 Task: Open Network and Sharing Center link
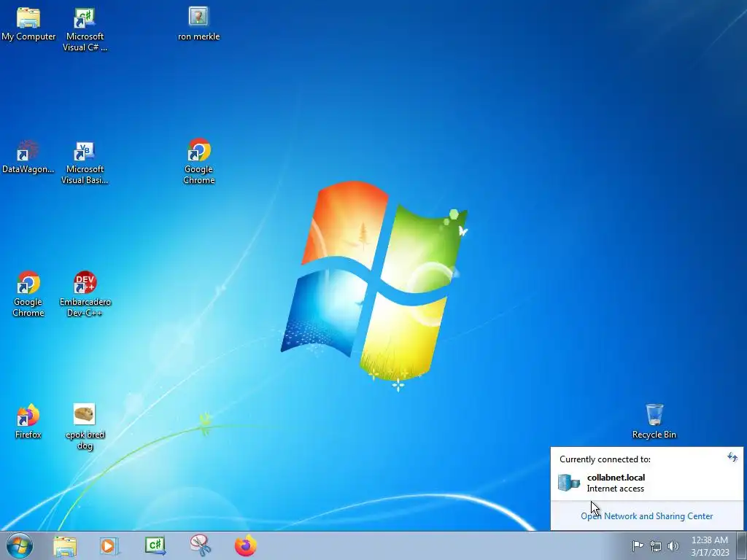(x=646, y=516)
